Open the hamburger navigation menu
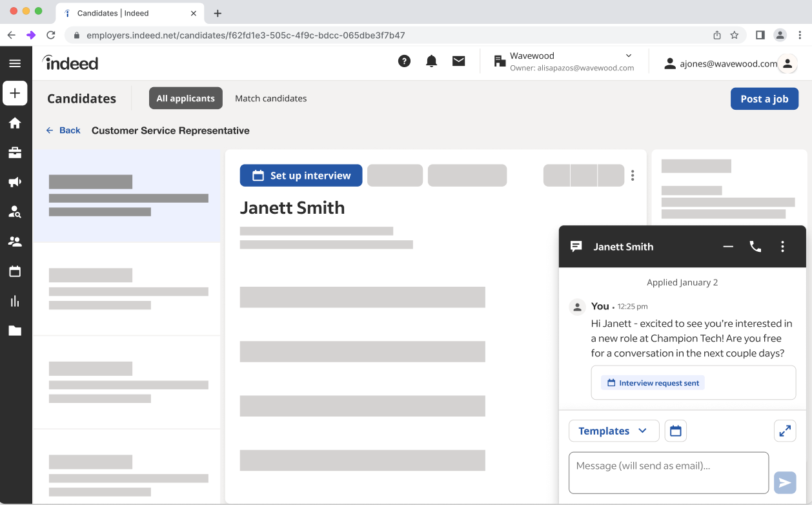 pyautogui.click(x=15, y=63)
